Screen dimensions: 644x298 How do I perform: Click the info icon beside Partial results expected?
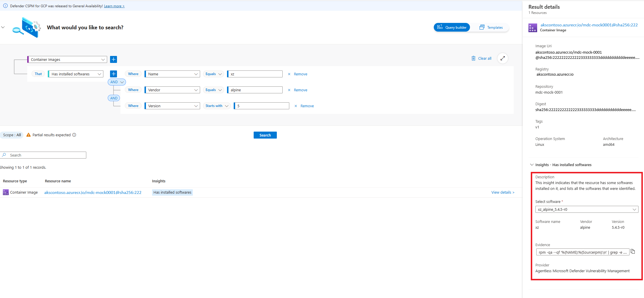pos(74,135)
